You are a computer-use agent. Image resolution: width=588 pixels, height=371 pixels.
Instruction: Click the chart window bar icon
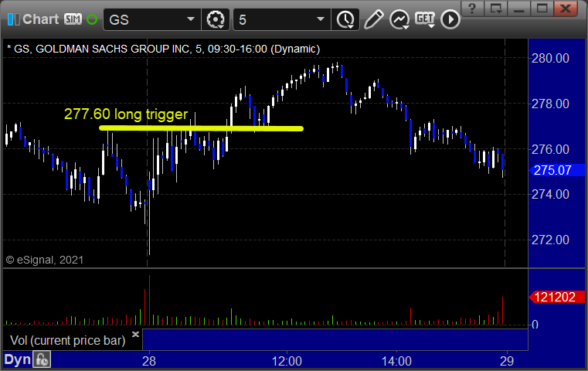coord(13,19)
